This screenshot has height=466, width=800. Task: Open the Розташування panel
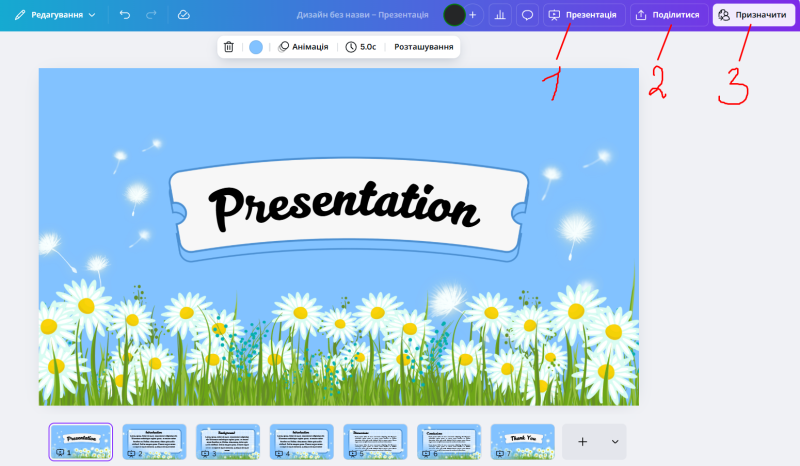click(423, 47)
